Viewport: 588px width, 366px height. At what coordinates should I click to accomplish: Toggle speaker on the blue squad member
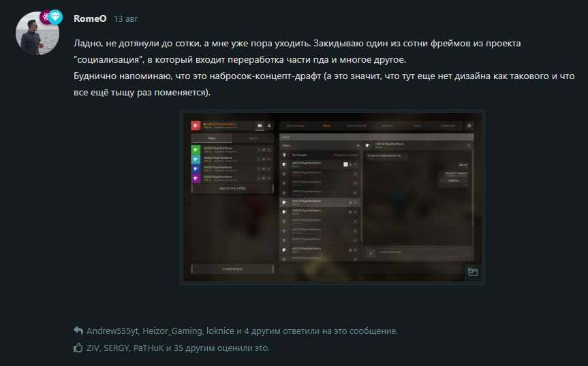264,169
